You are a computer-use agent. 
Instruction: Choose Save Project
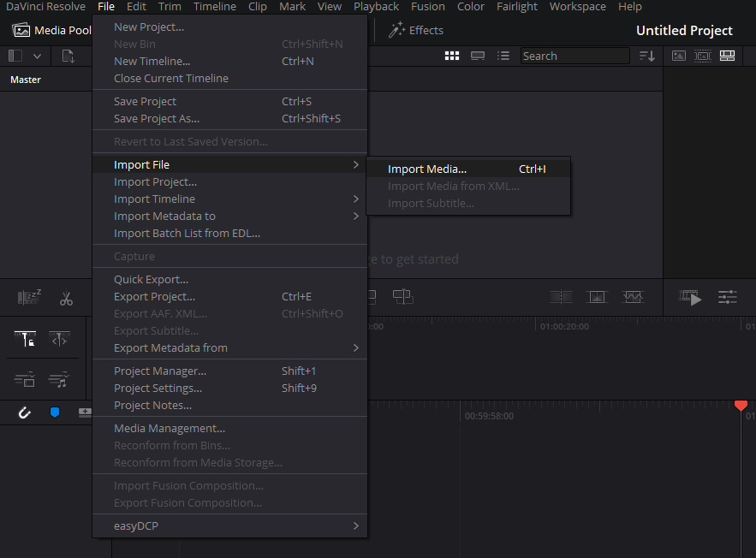click(229, 102)
